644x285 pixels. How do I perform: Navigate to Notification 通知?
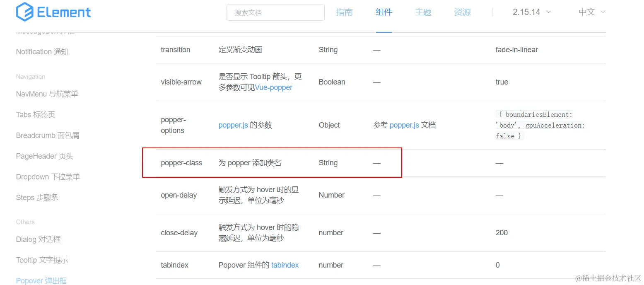coord(42,51)
